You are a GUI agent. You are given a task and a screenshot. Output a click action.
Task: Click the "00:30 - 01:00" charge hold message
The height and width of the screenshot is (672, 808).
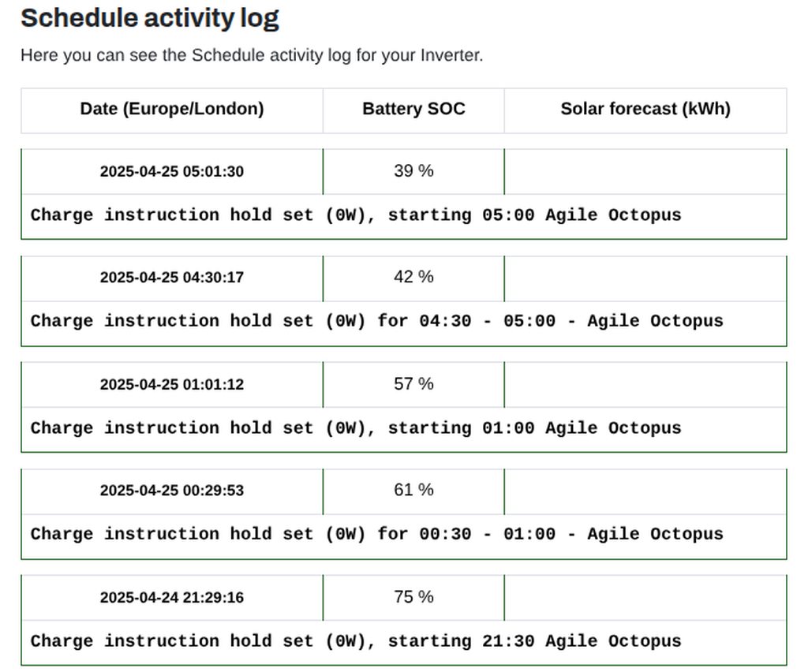coord(376,534)
